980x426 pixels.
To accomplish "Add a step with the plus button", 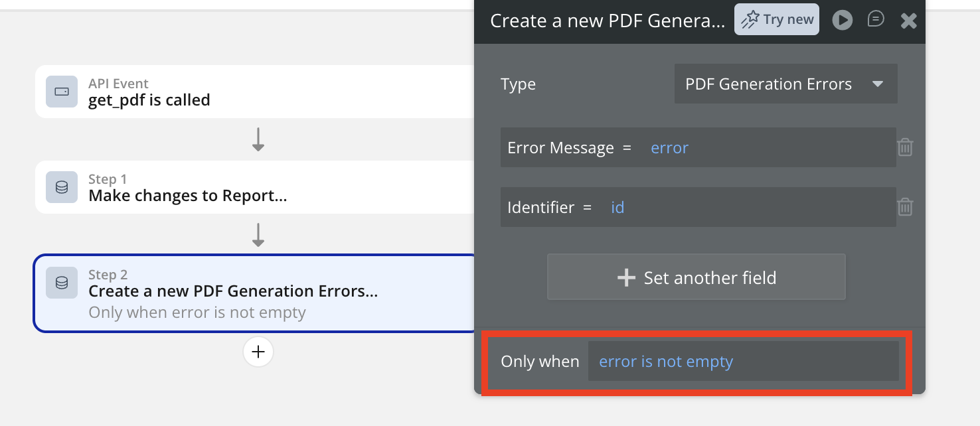I will coord(258,352).
